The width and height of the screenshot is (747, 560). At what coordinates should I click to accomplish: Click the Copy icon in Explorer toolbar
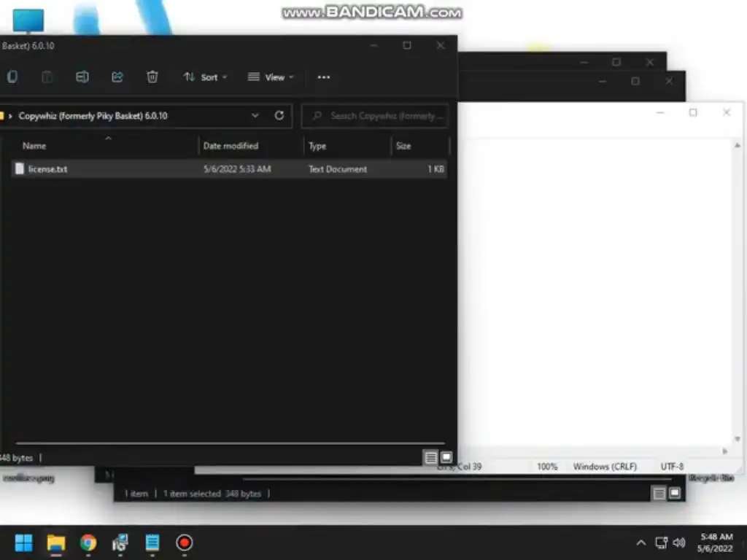(x=12, y=77)
